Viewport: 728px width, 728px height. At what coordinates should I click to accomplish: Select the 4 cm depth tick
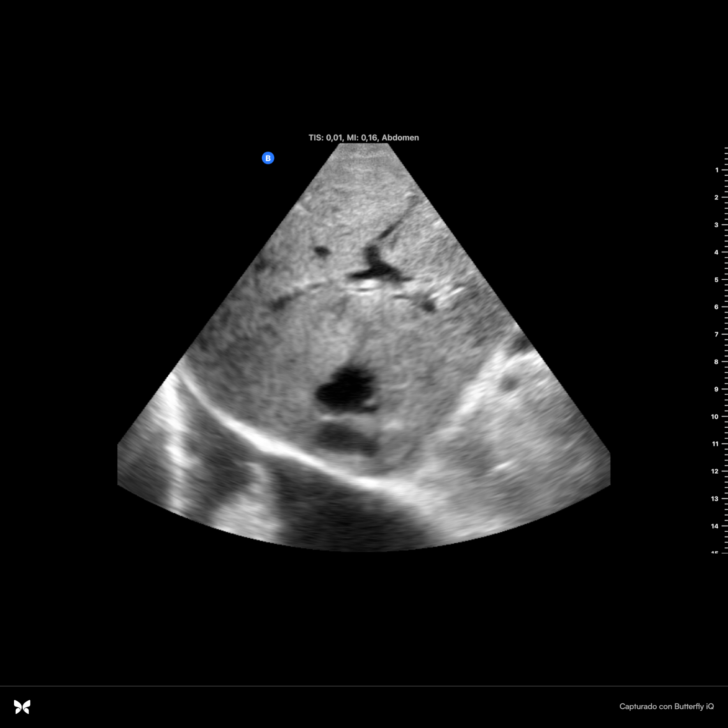pyautogui.click(x=717, y=252)
